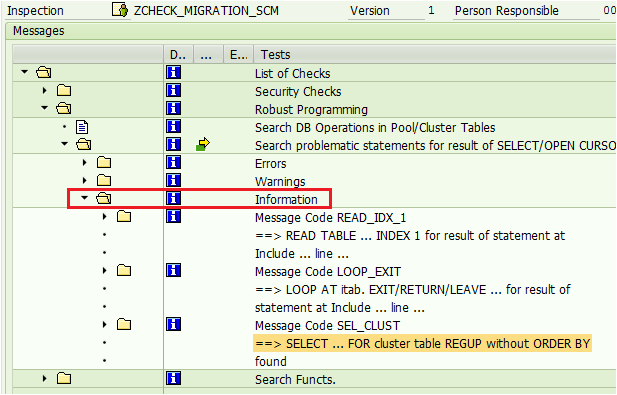The image size is (617, 395).
Task: Click the ... column header
Action: [x=209, y=54]
